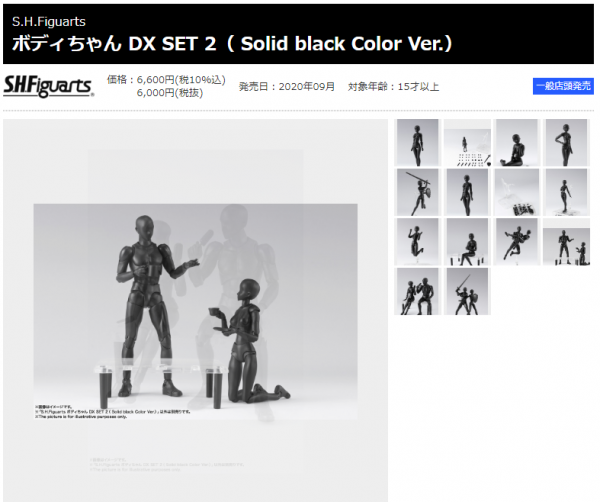
Task: View thumbnail of the seated figure pose
Action: click(517, 142)
